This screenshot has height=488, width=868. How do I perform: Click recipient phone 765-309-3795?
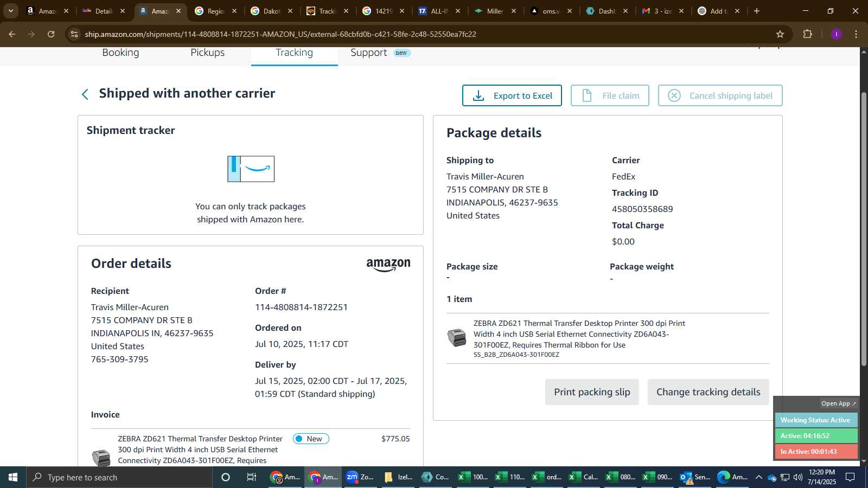(119, 359)
